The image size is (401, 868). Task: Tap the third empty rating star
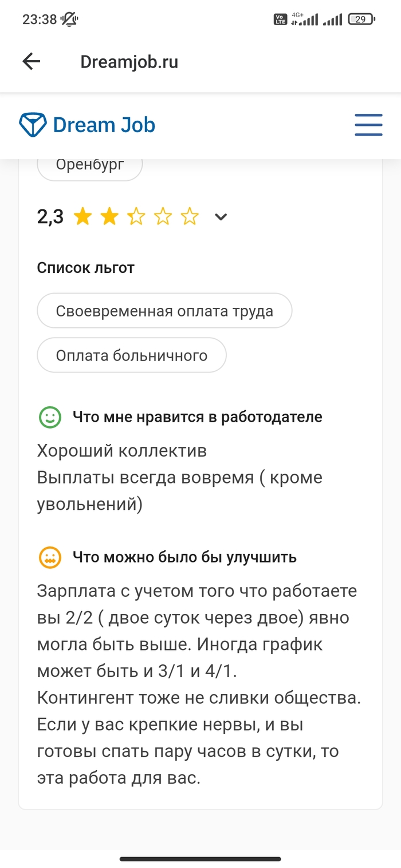coord(136,217)
